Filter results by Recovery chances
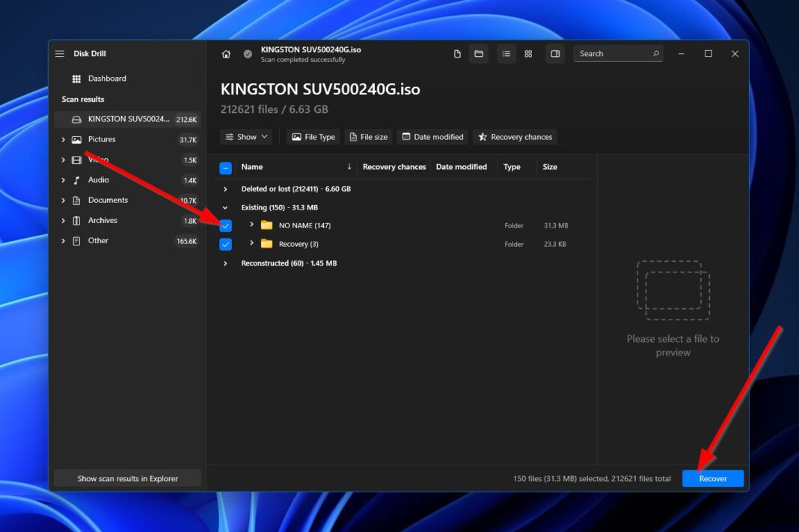This screenshot has height=532, width=799. point(515,137)
